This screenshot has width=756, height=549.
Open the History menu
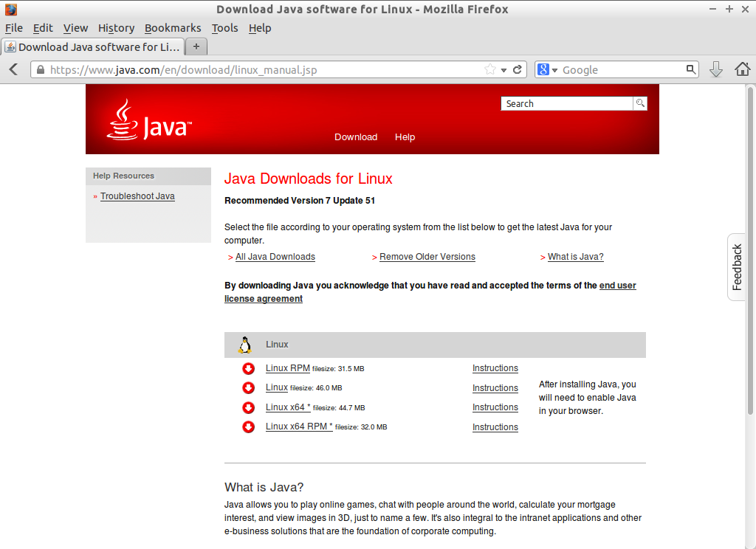[116, 28]
